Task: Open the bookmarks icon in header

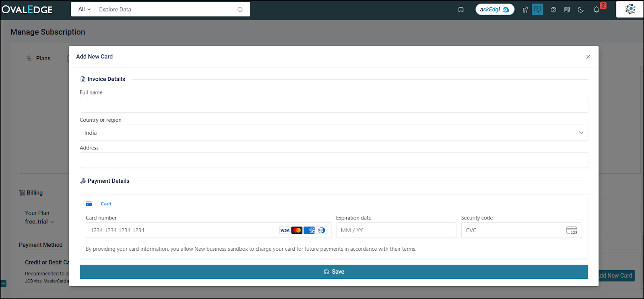Action: coord(461,10)
